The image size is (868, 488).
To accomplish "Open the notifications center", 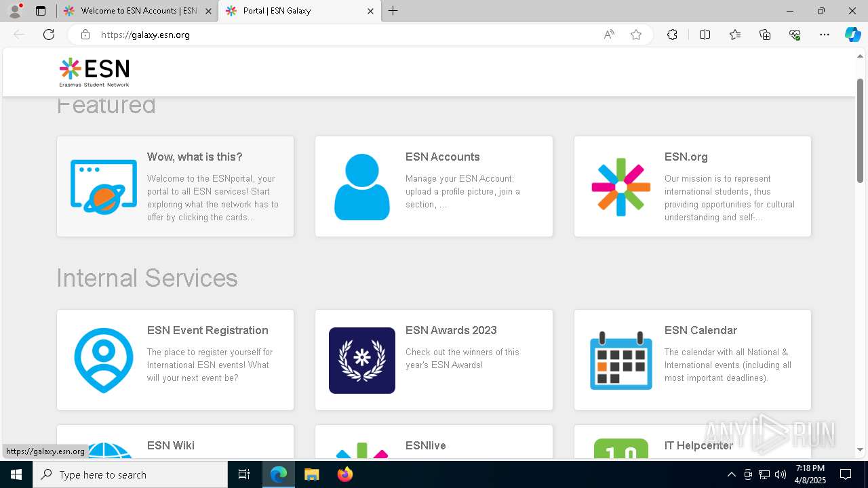I will [x=846, y=474].
